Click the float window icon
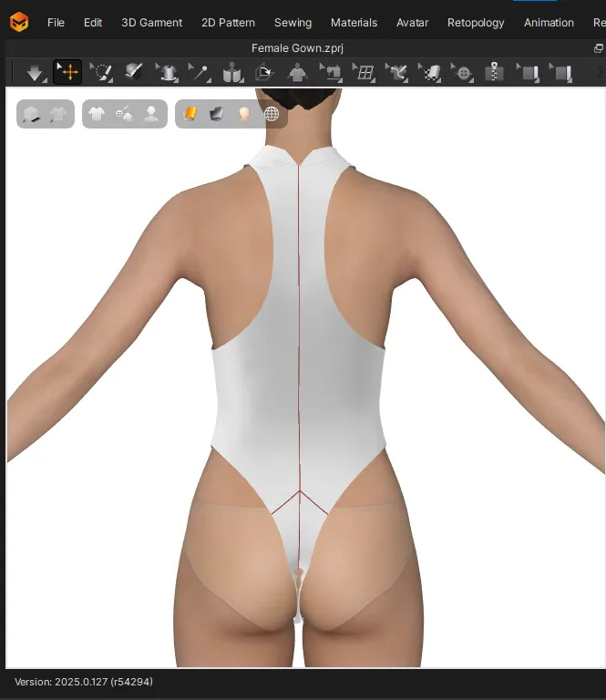Image resolution: width=606 pixels, height=700 pixels. pyautogui.click(x=599, y=48)
